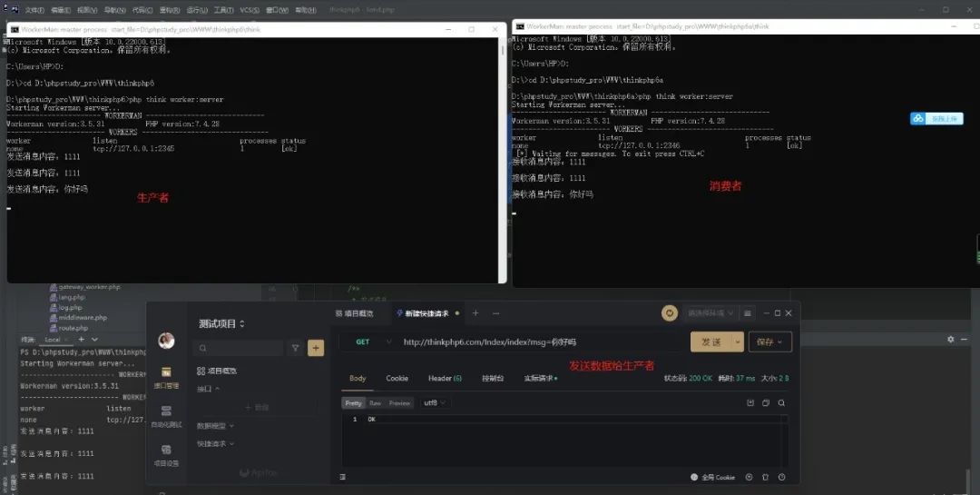Open the environment selector dropdown in Apifox
980x495 pixels.
pos(710,313)
